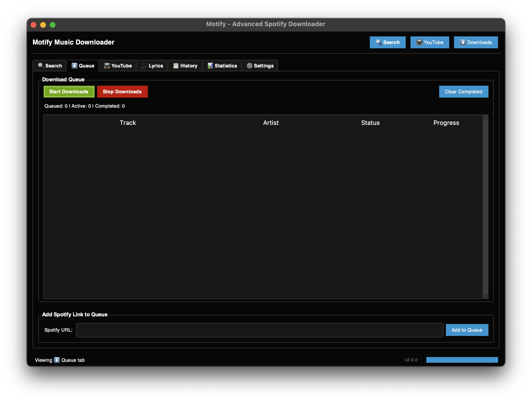Maximize the window with green button
Viewport: 532px width, 402px height.
click(x=53, y=25)
